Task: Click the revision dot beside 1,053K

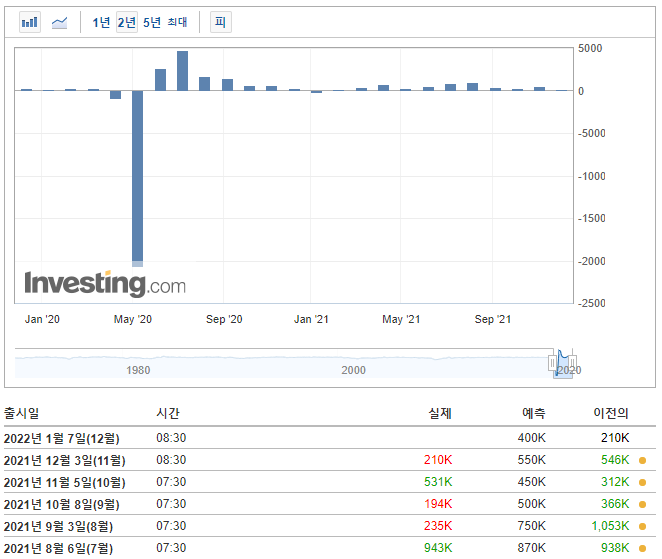Action: [643, 526]
